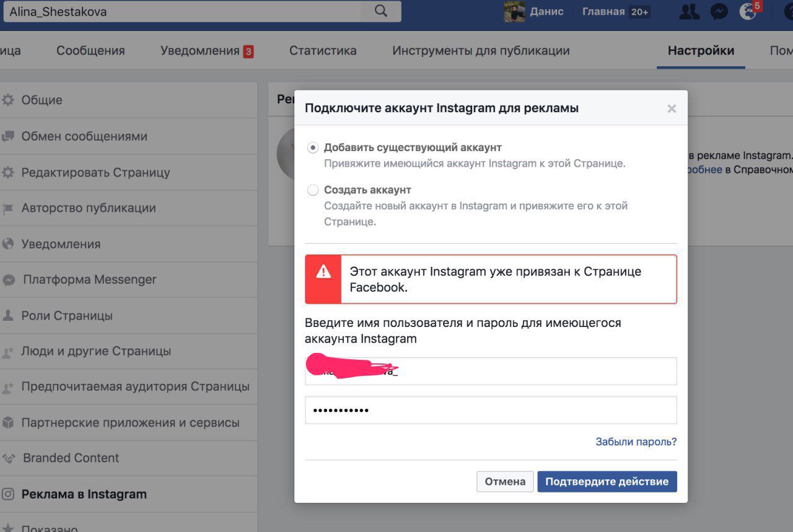Open the Уведомления tab with badge

tap(207, 51)
